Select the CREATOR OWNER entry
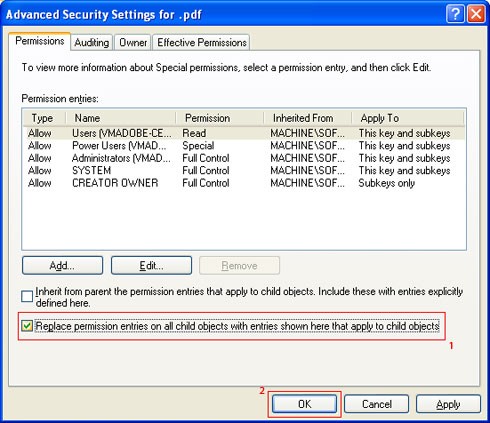 (244, 183)
